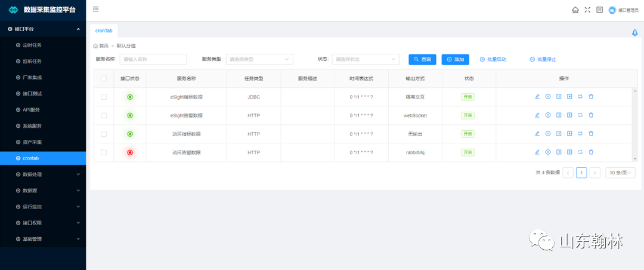Collapse sidebar using the hamburger menu icon

click(96, 10)
